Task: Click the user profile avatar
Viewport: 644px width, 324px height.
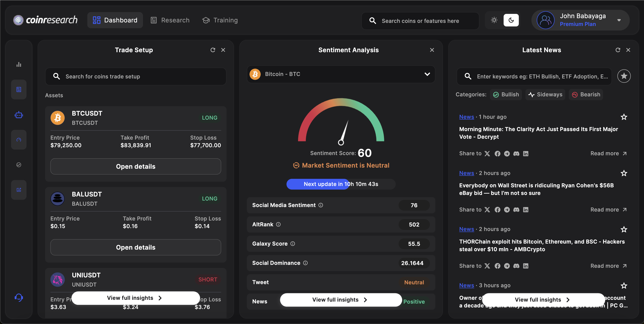Action: pos(546,20)
